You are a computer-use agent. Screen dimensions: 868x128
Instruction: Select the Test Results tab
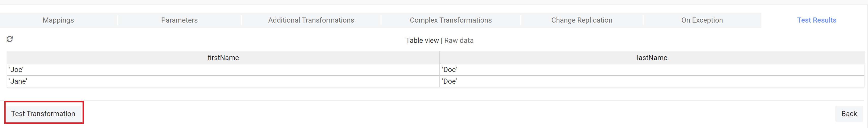pos(816,20)
